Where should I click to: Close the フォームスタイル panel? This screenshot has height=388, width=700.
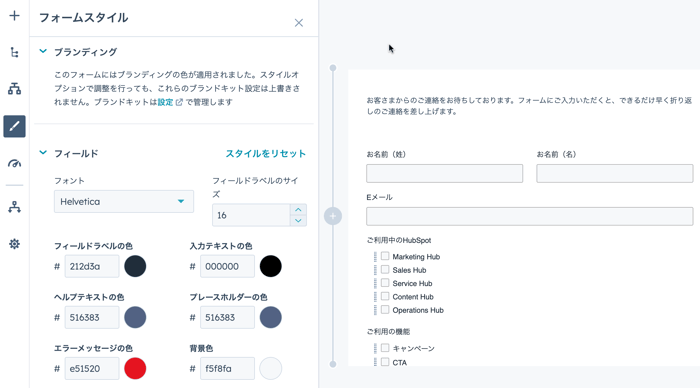tap(299, 23)
